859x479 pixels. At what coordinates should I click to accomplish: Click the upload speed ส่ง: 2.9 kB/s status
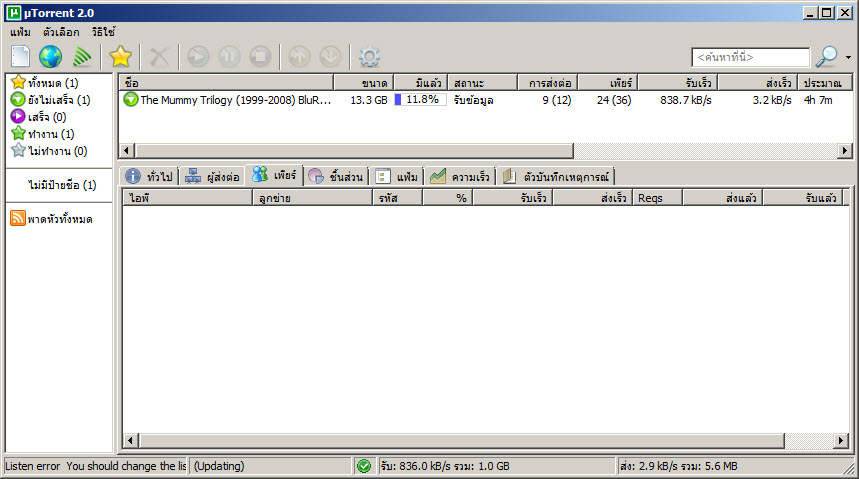[x=678, y=466]
